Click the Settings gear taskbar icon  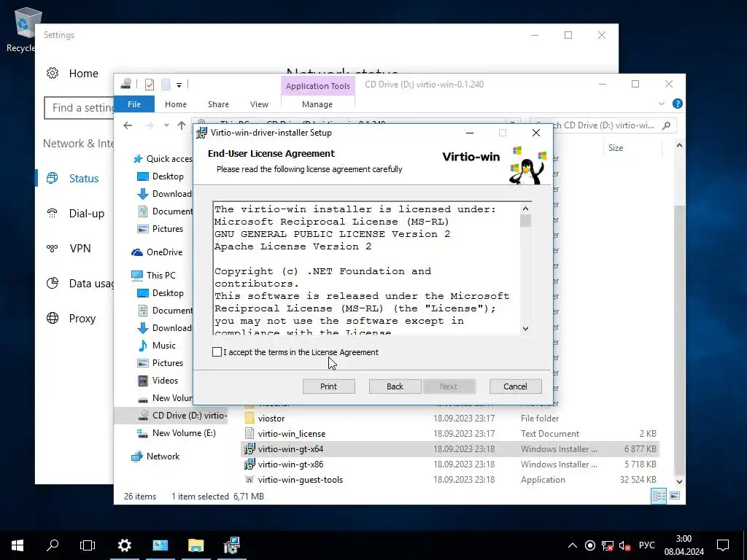[x=124, y=545]
